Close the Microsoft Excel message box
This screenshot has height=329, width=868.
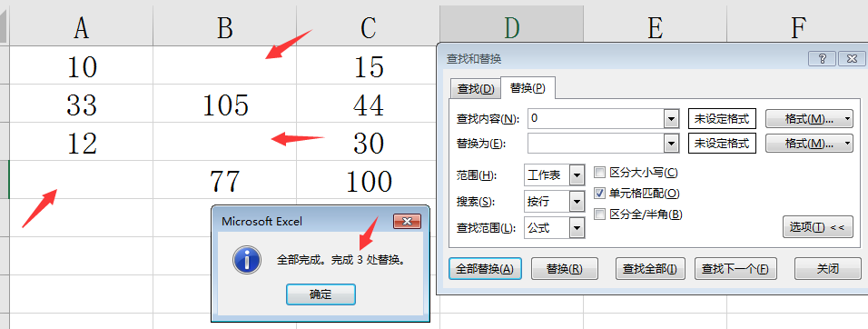pyautogui.click(x=408, y=222)
